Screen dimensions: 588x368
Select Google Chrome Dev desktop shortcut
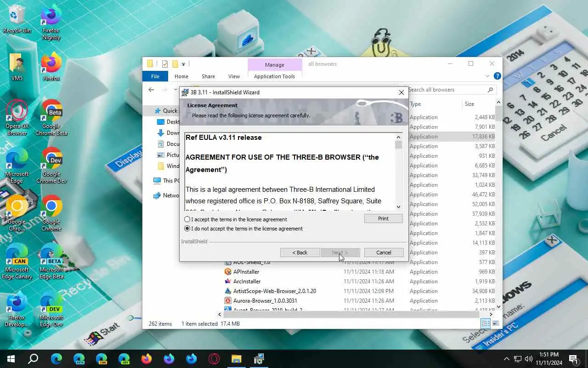tap(51, 166)
